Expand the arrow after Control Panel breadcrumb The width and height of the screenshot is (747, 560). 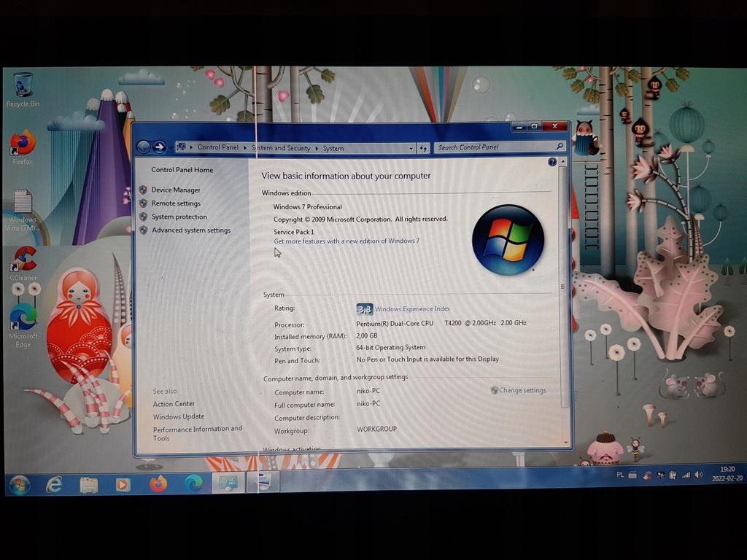point(245,148)
